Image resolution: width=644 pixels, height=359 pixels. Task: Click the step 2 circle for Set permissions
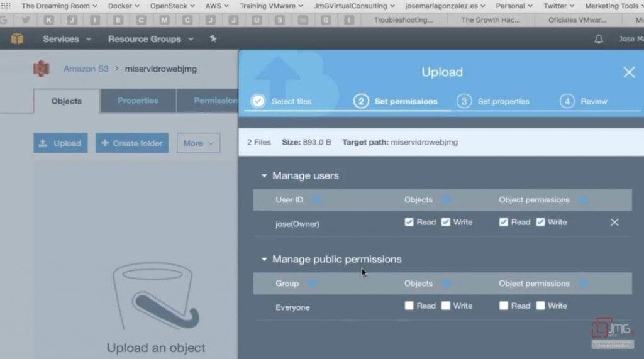(361, 101)
